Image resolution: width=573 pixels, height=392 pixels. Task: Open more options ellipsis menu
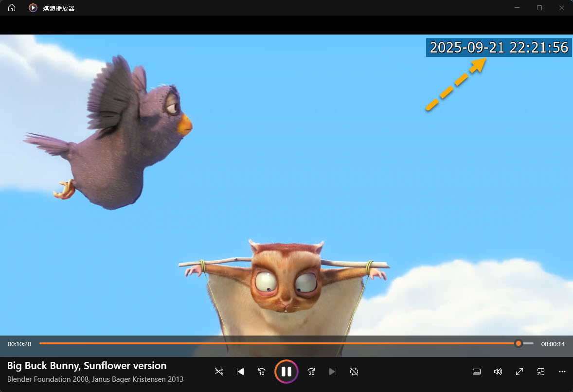pos(562,372)
